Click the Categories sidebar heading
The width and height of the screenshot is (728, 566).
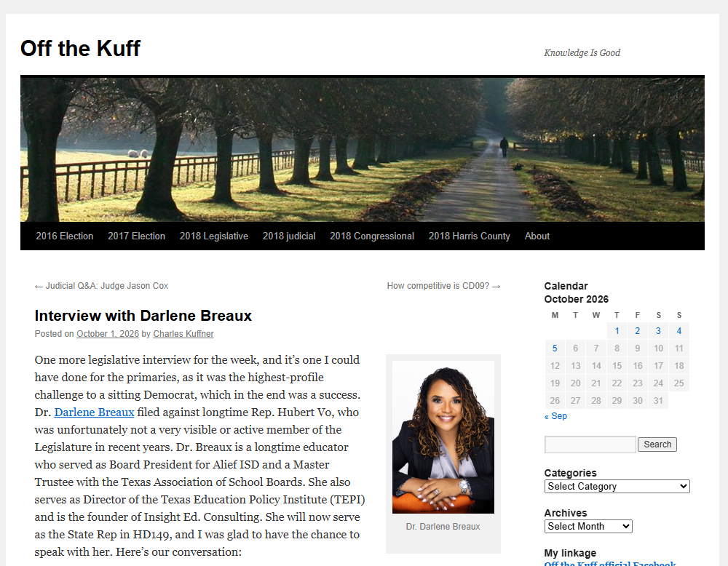click(570, 473)
